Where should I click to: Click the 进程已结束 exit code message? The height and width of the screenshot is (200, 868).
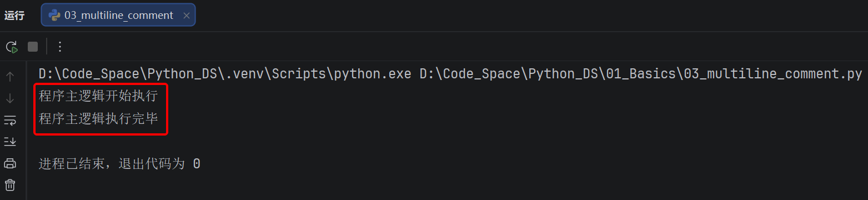119,164
